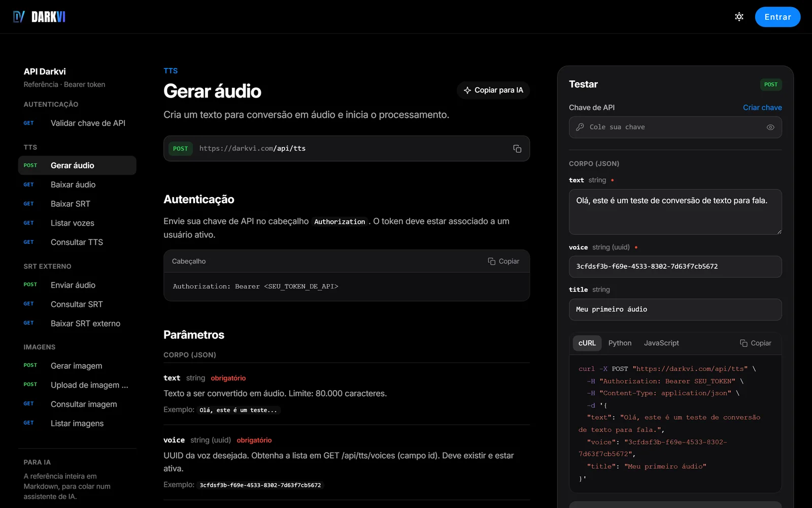812x508 pixels.
Task: Open Validar chave de API page
Action: (x=77, y=123)
